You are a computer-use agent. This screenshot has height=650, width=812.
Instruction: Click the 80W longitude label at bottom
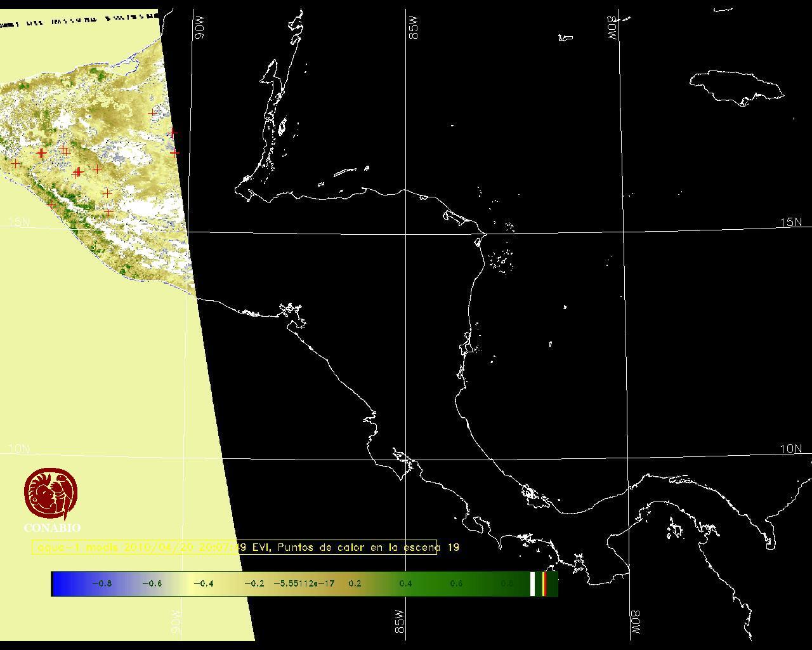[635, 624]
